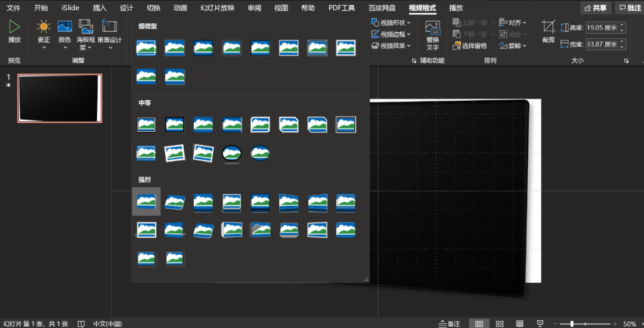Click the 海报框架 poster frame icon
The image size is (644, 328).
(86, 27)
